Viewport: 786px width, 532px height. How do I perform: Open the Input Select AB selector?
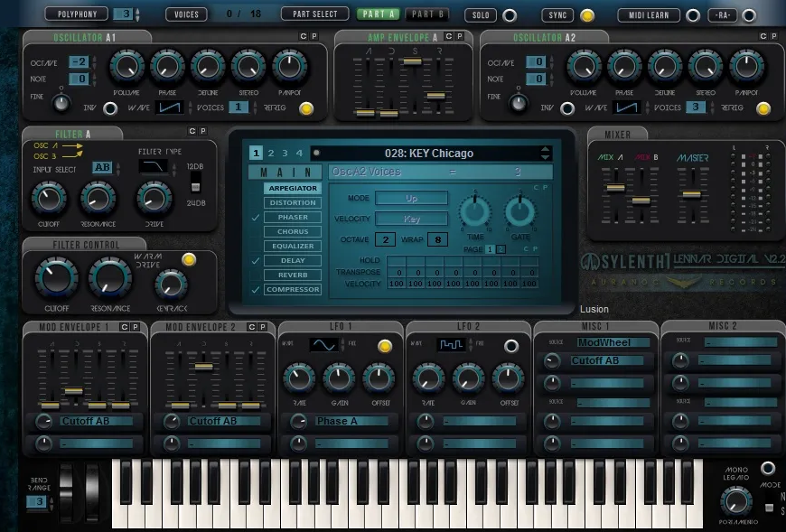(x=102, y=167)
